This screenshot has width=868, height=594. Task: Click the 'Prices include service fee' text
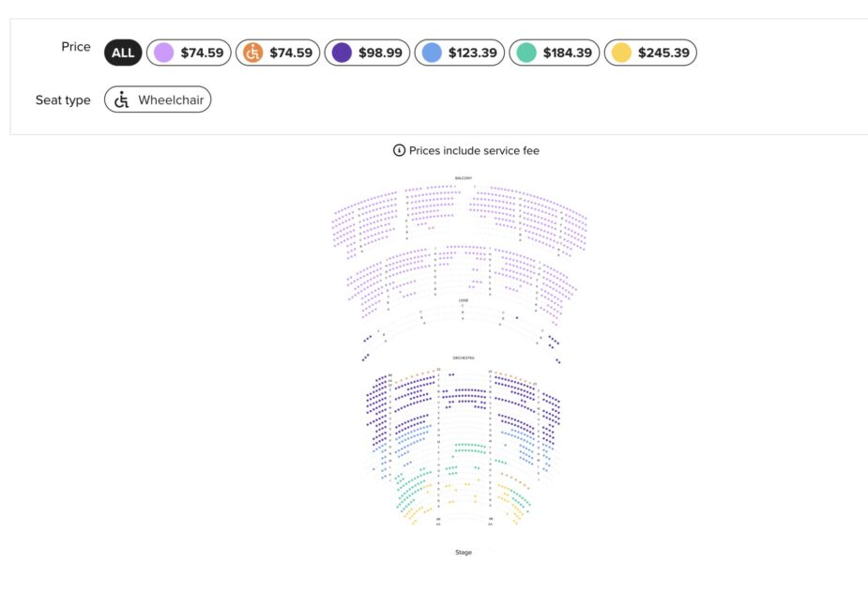474,150
